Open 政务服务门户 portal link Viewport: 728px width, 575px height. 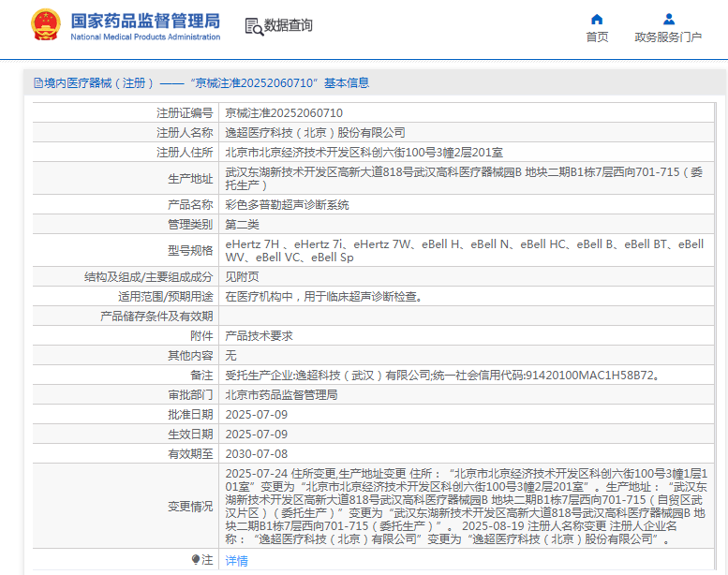coord(668,37)
